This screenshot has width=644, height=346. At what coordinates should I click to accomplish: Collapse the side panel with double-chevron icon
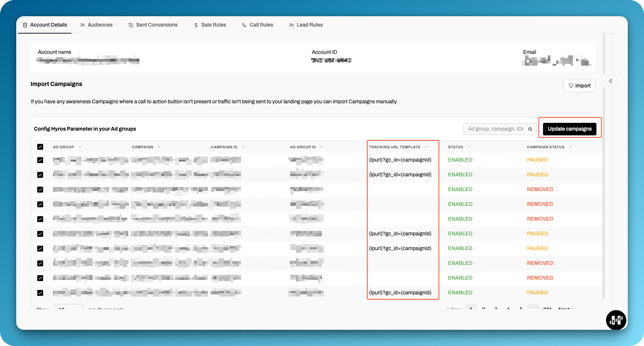pos(610,81)
